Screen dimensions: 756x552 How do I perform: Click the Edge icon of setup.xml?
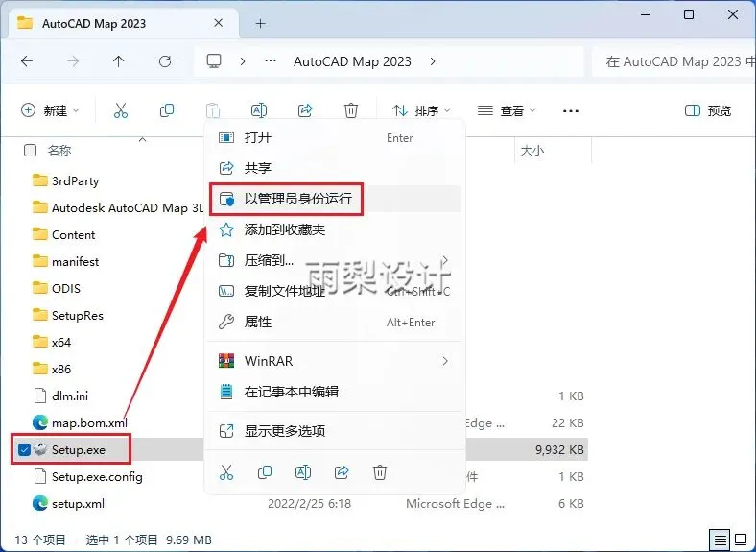pos(40,503)
